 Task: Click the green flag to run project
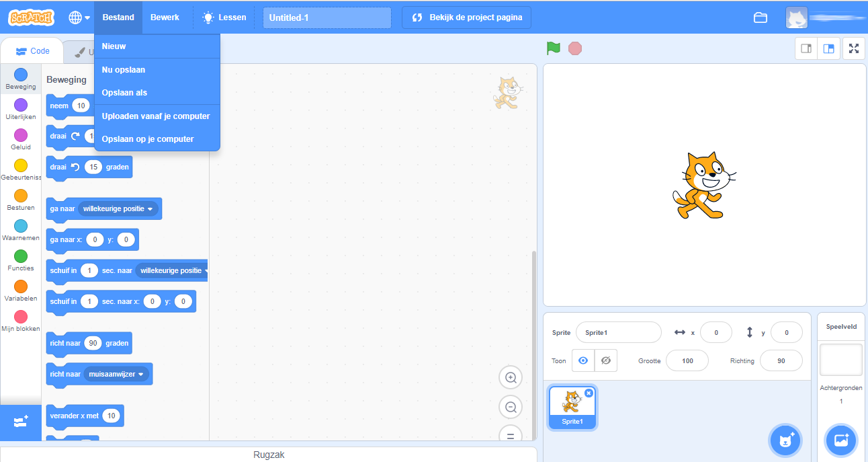coord(552,48)
